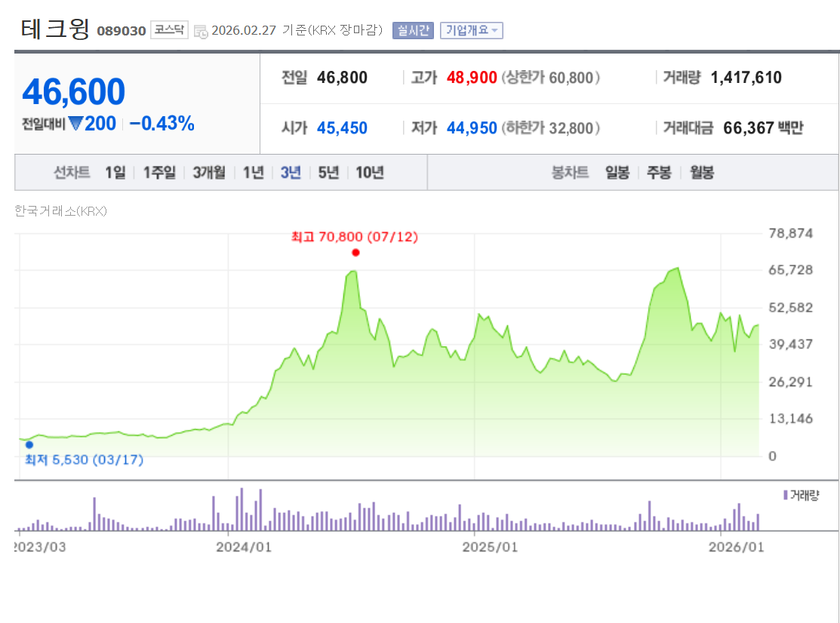
Task: Switch to 주봉 weekly candle chart
Action: [659, 172]
